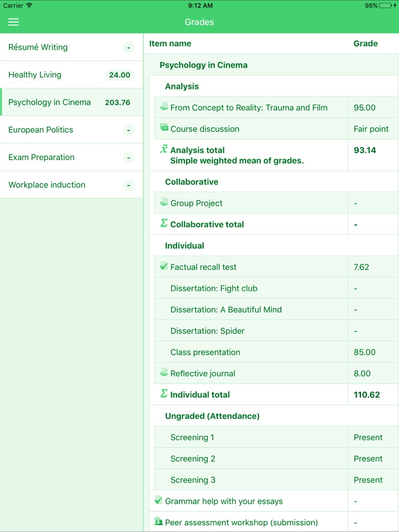Select the Workplace induction course

71,185
